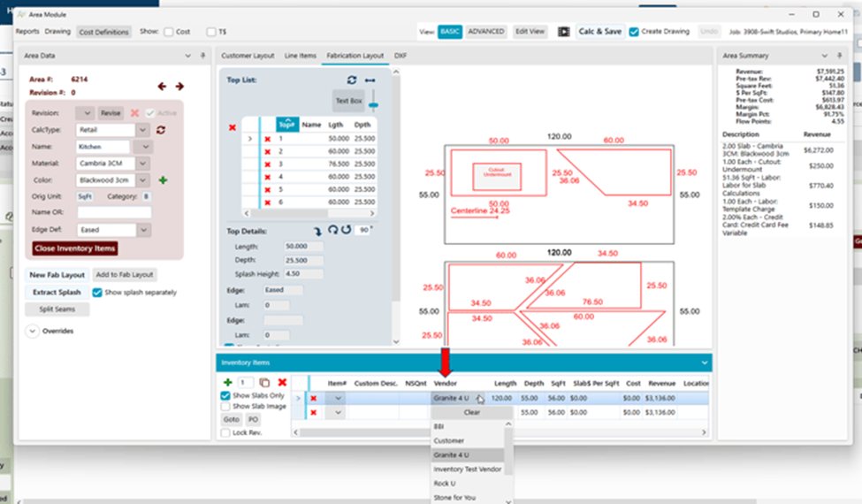Click green plus beside Color field
This screenshot has height=504, width=862.
[163, 180]
